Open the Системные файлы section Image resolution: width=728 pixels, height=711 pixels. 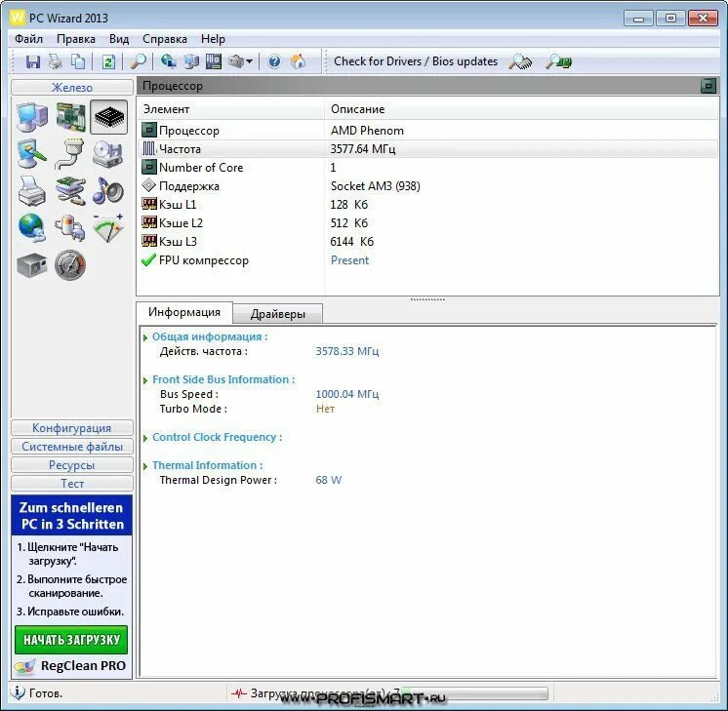[72, 447]
